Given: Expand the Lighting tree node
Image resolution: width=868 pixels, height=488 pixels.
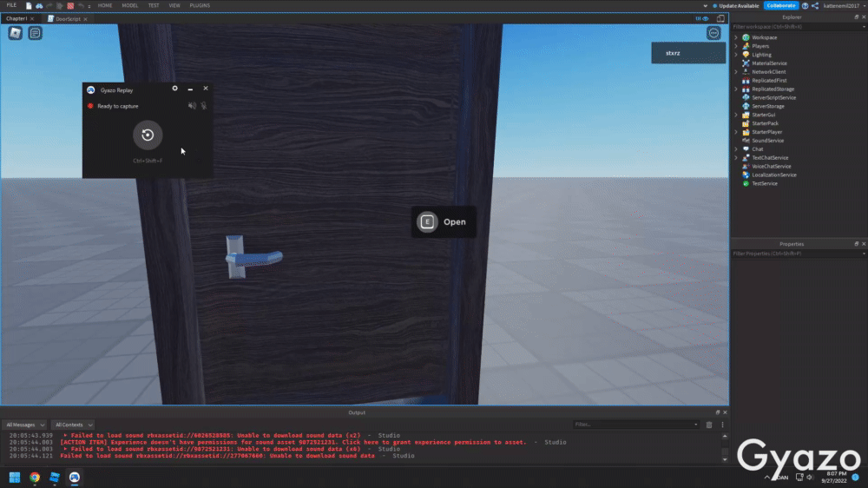Looking at the screenshot, I should [x=736, y=55].
